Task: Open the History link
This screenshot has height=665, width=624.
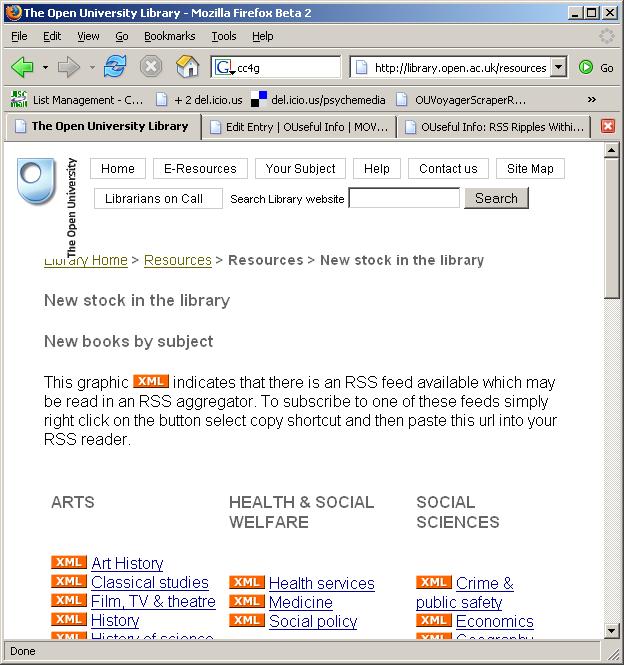Action: coord(115,620)
